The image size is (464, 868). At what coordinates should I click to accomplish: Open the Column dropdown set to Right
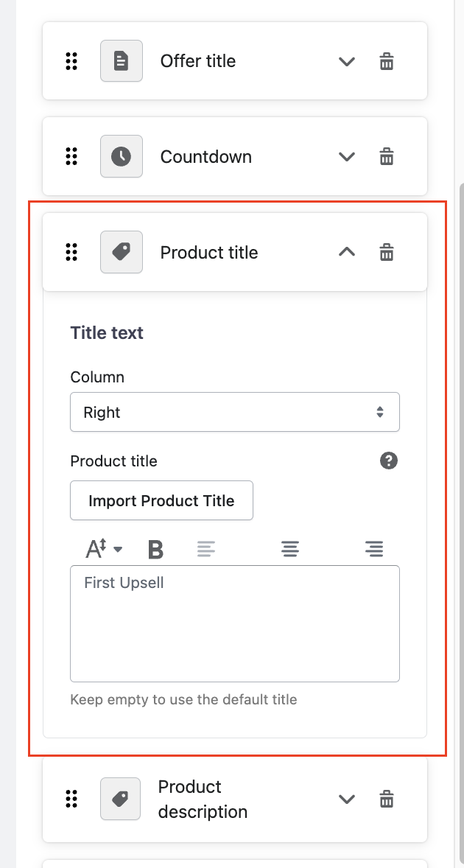235,412
